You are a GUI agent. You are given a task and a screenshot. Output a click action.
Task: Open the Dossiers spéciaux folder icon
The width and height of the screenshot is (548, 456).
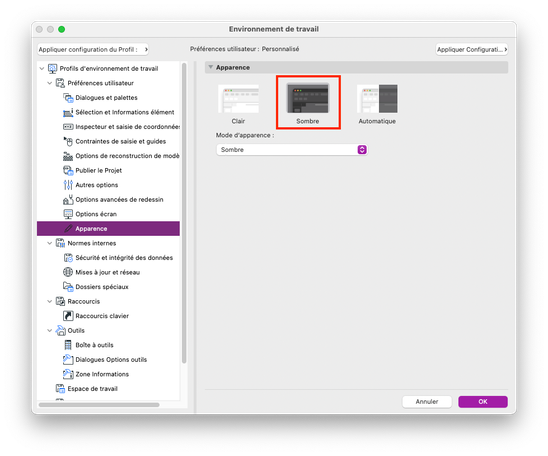68,287
